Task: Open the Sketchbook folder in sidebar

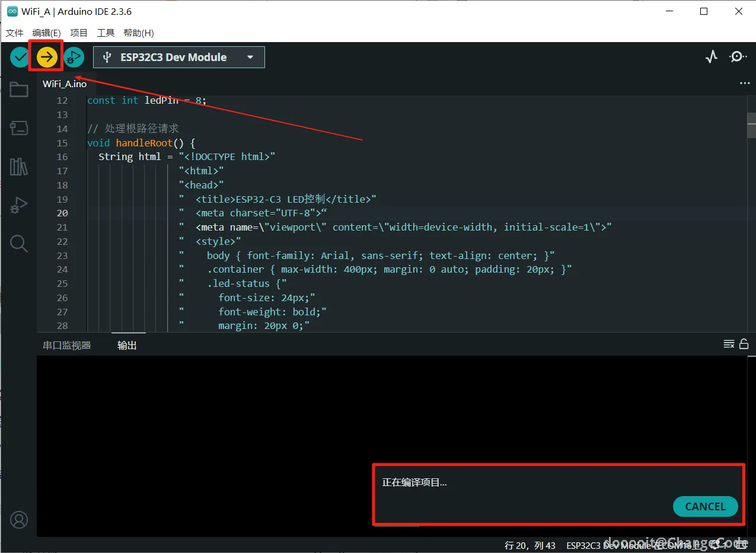Action: click(19, 90)
